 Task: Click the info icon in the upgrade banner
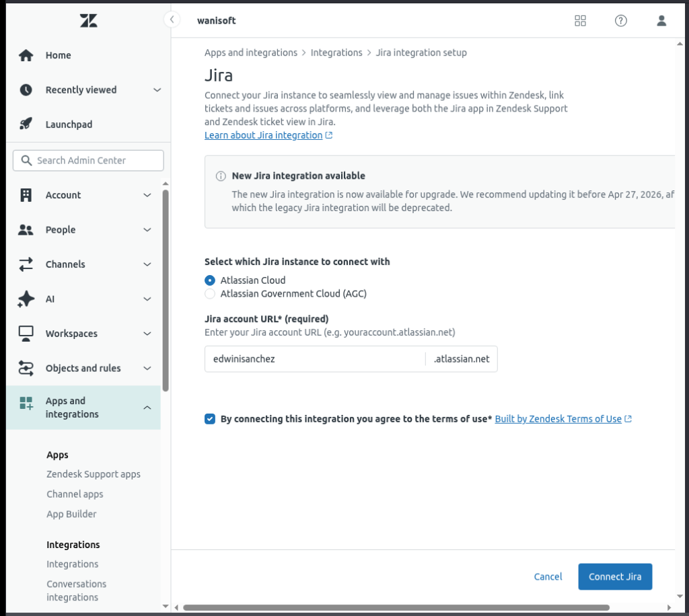[x=219, y=176]
